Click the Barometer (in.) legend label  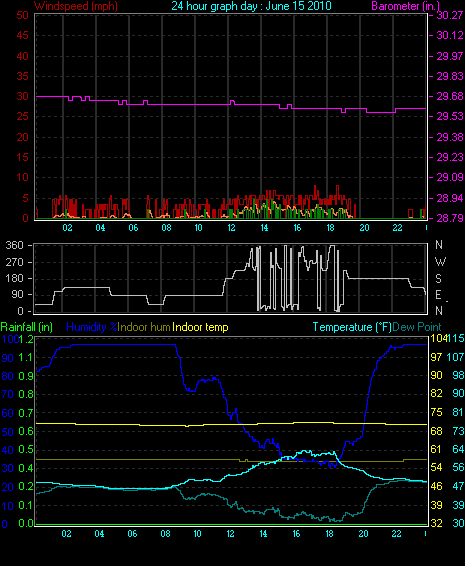pyautogui.click(x=405, y=6)
